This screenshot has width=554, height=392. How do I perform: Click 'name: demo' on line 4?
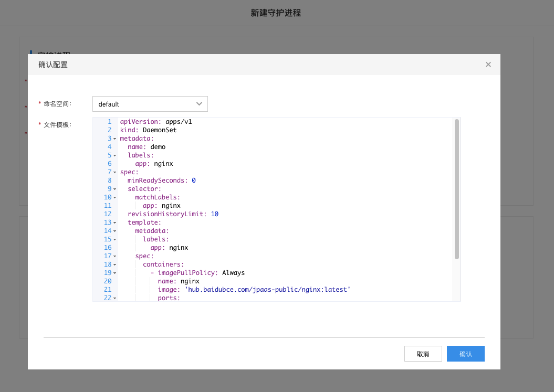pyautogui.click(x=147, y=147)
